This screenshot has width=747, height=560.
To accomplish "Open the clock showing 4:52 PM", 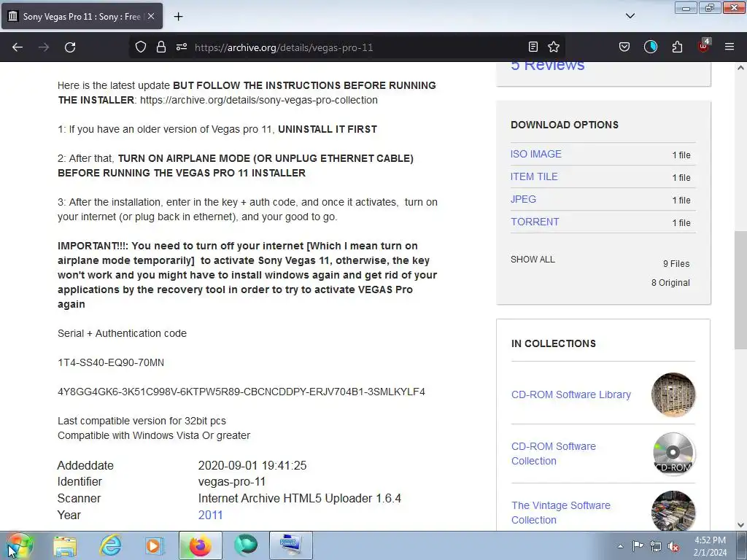I will click(x=710, y=546).
